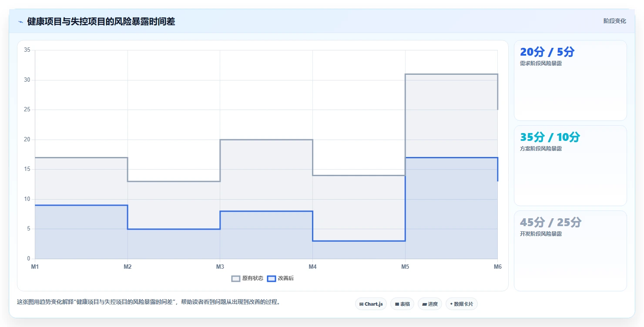Click the M5 x-axis label
This screenshot has height=327, width=644.
pyautogui.click(x=405, y=267)
